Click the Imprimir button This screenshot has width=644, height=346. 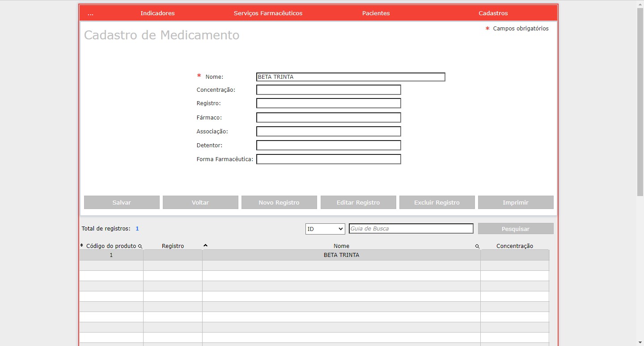pyautogui.click(x=516, y=202)
